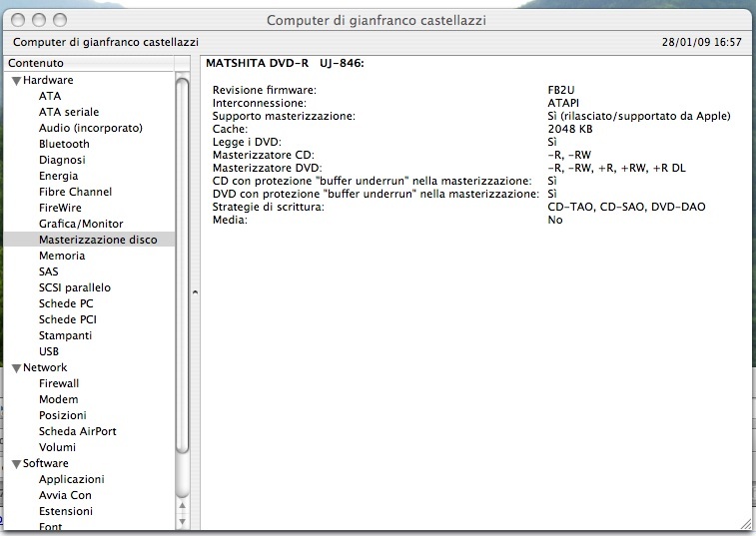
Task: Select SAS entry
Action: [x=49, y=271]
